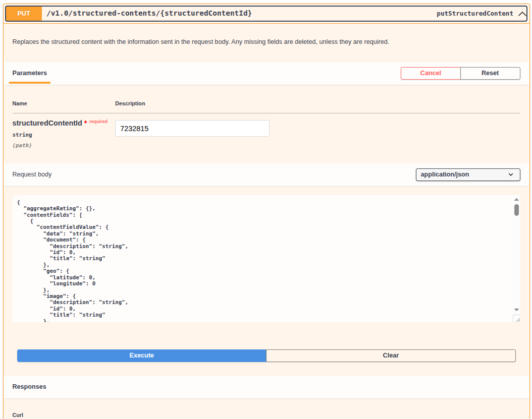Viewport: 532px width, 419px height.
Task: Click the putStructuredContent operation ID label
Action: click(x=474, y=14)
